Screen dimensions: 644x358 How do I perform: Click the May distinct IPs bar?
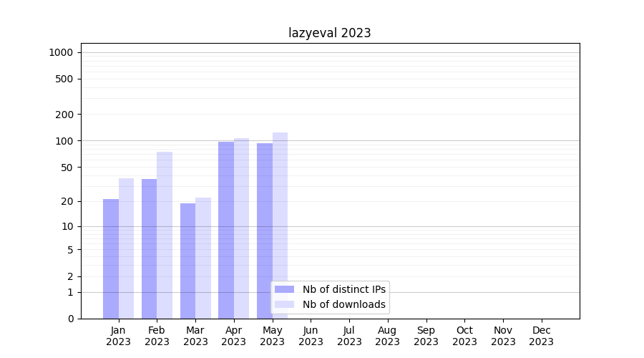pyautogui.click(x=265, y=231)
